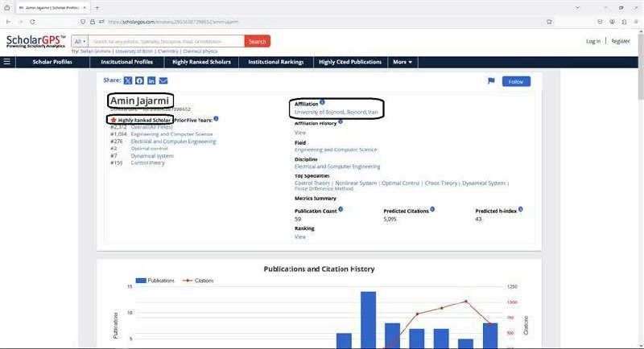
Task: Click the red Search button
Action: click(257, 42)
